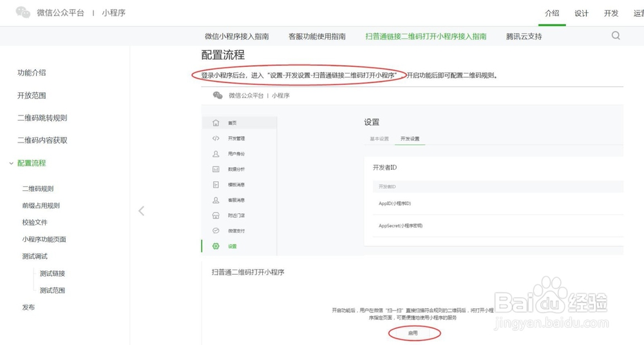Select 配置流程 label in left sidebar
The height and width of the screenshot is (345, 644).
click(x=32, y=163)
